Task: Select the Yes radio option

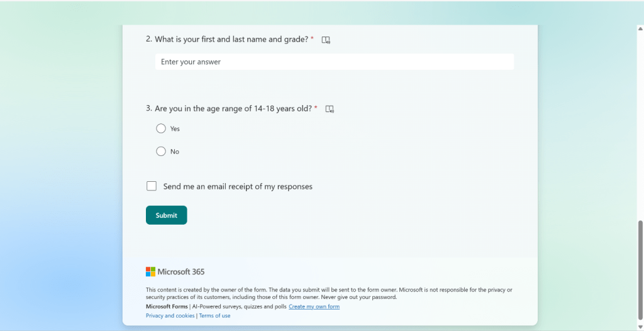Action: point(161,128)
